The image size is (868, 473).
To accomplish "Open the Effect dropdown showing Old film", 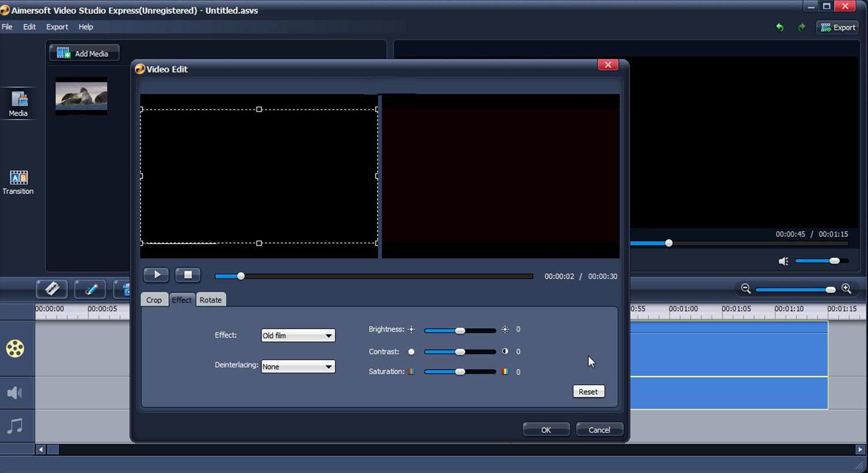I will 297,336.
